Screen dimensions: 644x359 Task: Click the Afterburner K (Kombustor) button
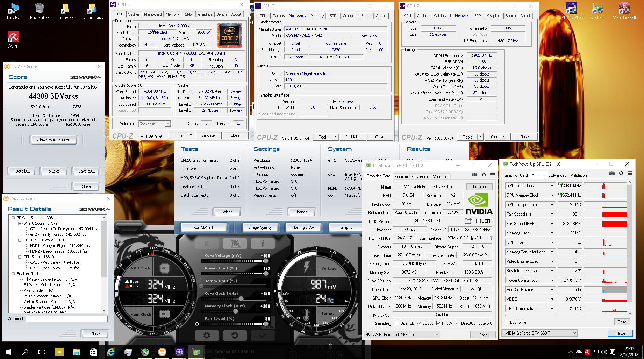[x=207, y=244]
